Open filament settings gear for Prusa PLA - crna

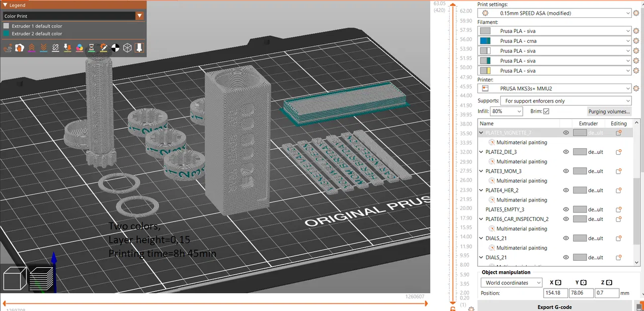click(x=636, y=41)
